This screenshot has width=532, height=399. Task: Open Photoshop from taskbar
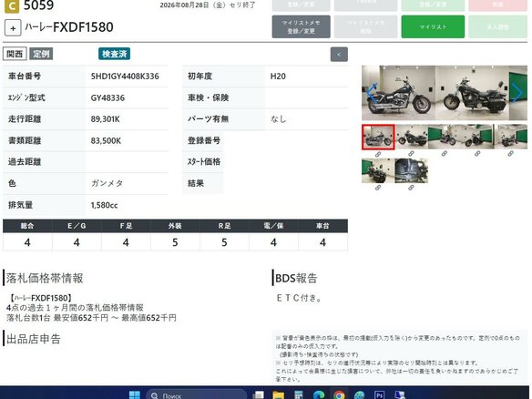point(379,395)
